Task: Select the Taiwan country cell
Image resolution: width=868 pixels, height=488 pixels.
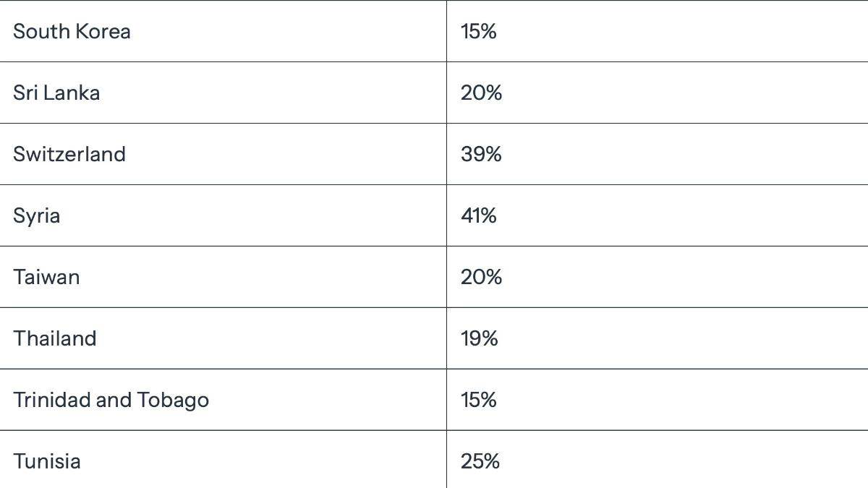Action: [x=223, y=277]
